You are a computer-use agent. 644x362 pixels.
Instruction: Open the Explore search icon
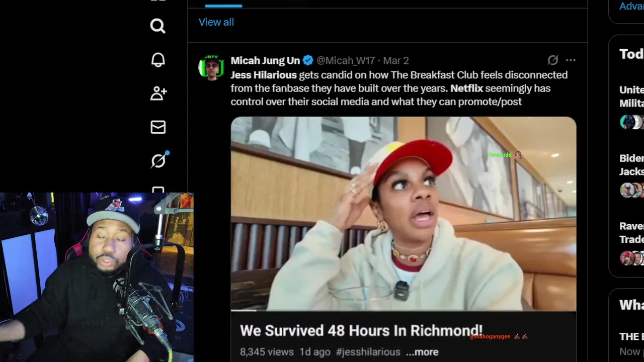tap(157, 26)
